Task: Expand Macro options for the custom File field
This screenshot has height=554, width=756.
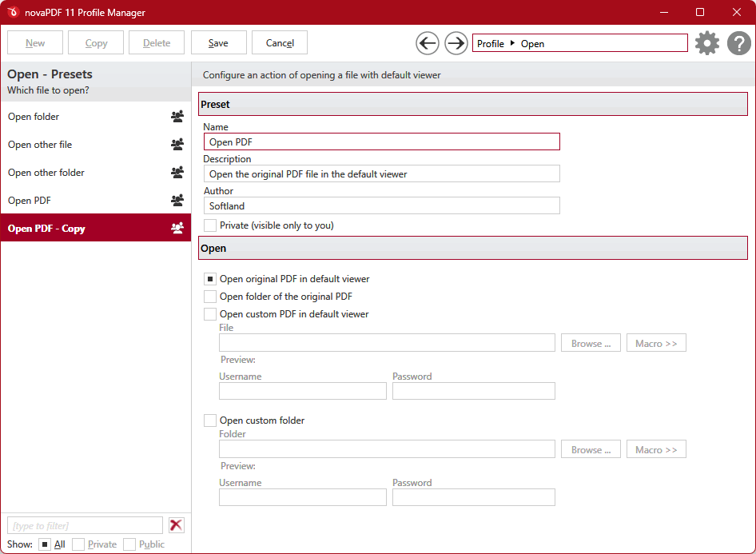Action: pos(656,342)
